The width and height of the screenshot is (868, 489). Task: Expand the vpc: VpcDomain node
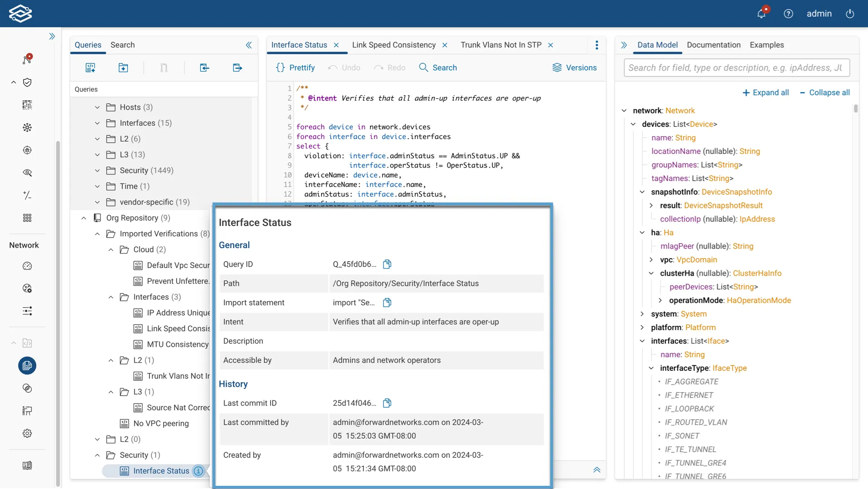point(651,260)
